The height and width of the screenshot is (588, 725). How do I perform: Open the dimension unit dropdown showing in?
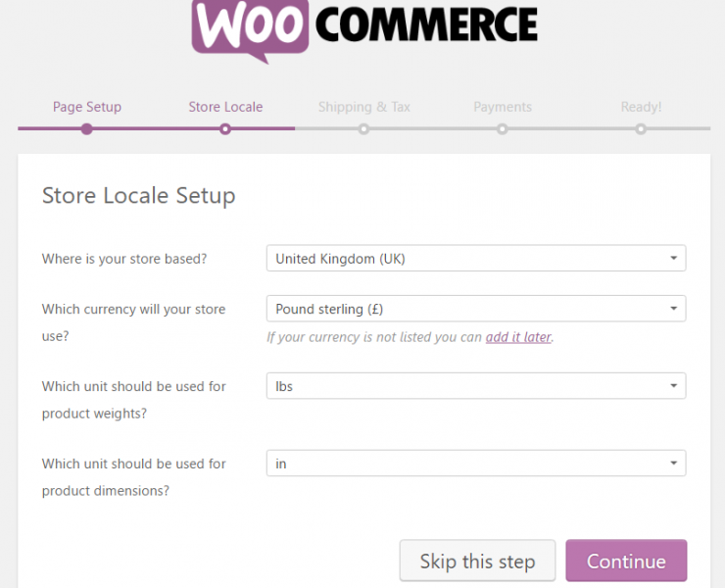476,464
